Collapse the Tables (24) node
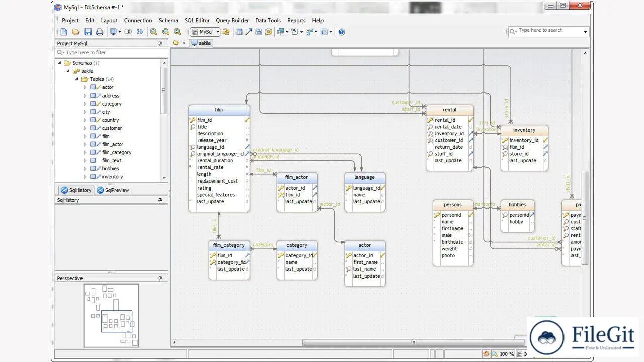 tap(76, 79)
